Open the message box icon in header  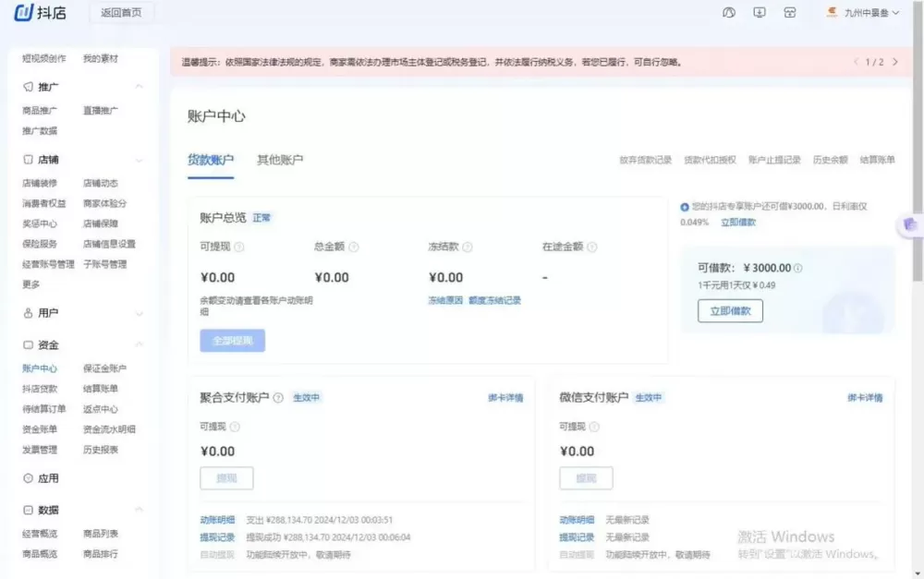tap(790, 12)
